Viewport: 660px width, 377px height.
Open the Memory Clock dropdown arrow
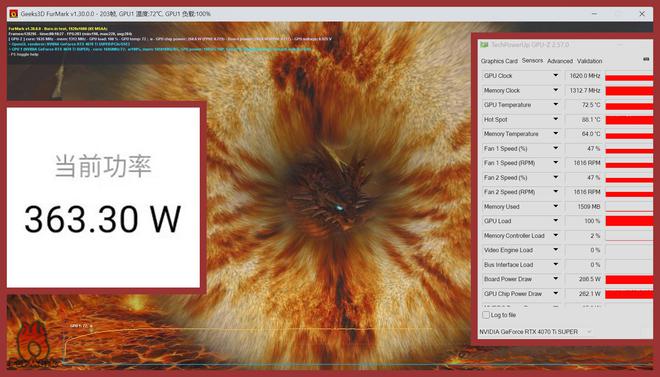555,90
